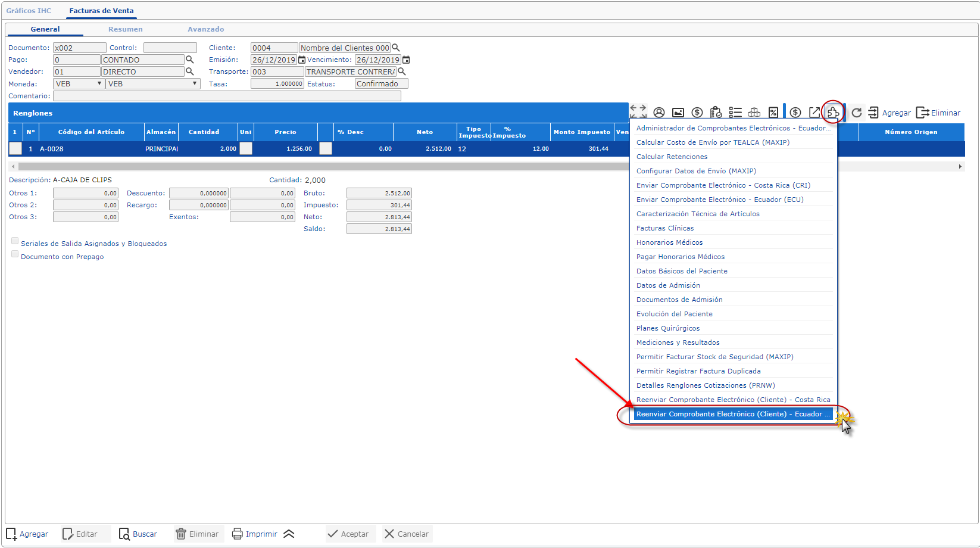This screenshot has width=980, height=548.
Task: Tick the checkbox on row A-0028
Action: click(x=15, y=149)
